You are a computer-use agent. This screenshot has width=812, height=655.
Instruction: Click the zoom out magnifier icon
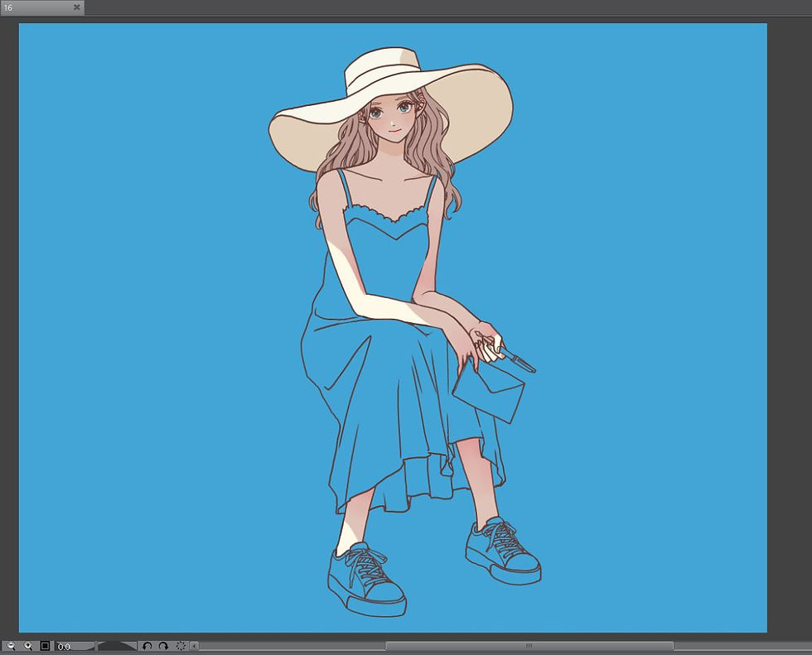[x=10, y=646]
